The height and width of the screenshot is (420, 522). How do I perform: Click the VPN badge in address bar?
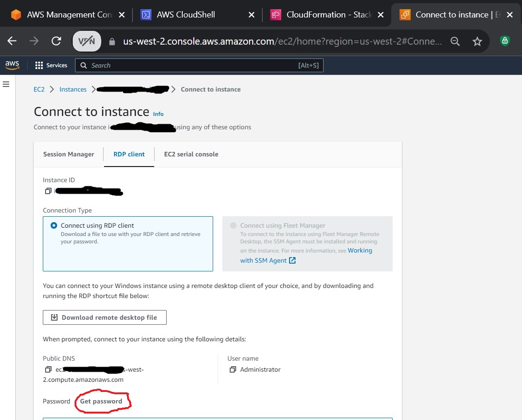[x=87, y=41]
